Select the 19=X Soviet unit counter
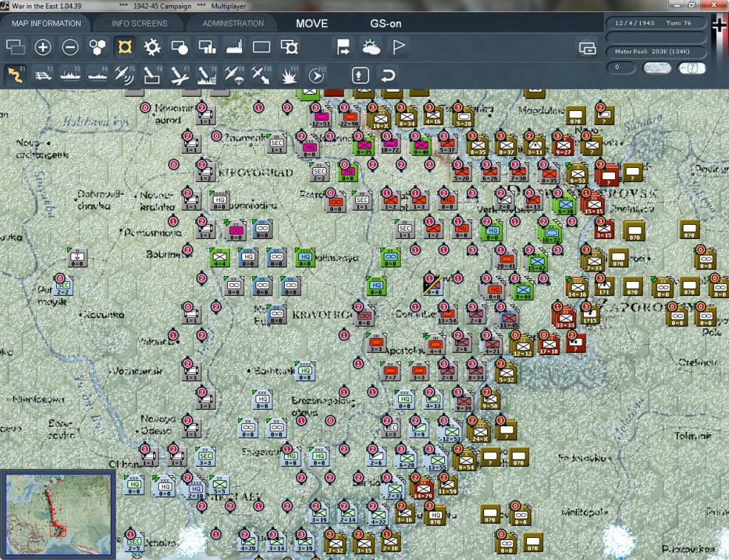 pos(381,119)
